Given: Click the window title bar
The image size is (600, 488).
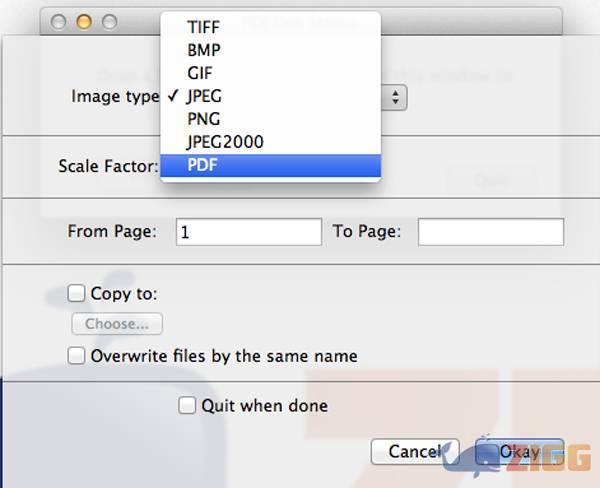Looking at the screenshot, I should click(x=470, y=20).
